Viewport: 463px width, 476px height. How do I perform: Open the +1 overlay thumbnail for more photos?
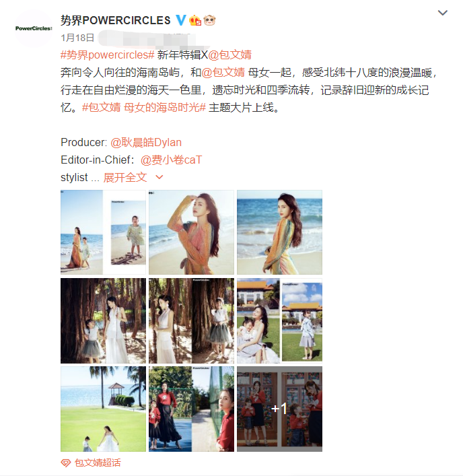[x=279, y=409]
